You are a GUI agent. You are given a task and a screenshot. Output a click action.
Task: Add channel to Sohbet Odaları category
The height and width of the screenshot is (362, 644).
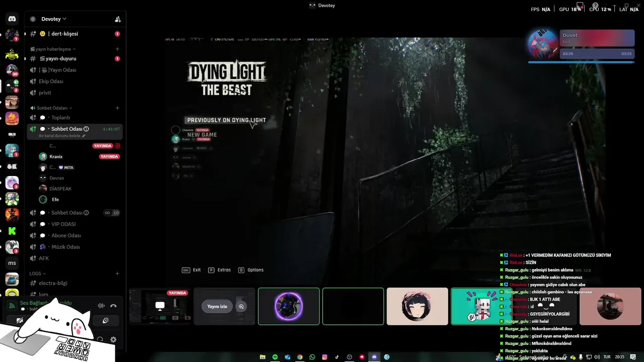[x=117, y=108]
